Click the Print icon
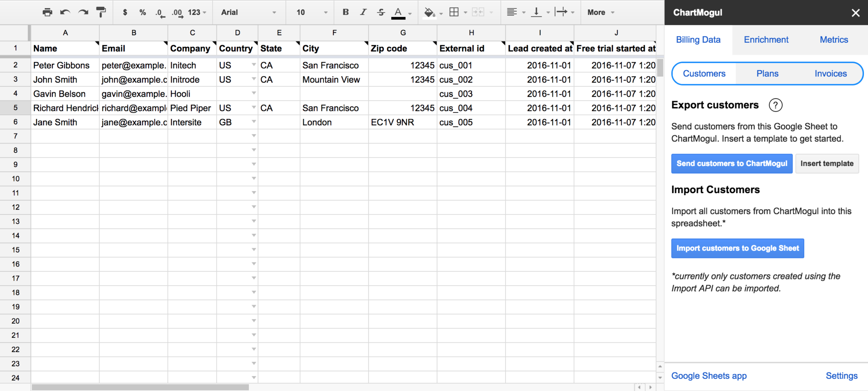This screenshot has height=391, width=868. [47, 12]
